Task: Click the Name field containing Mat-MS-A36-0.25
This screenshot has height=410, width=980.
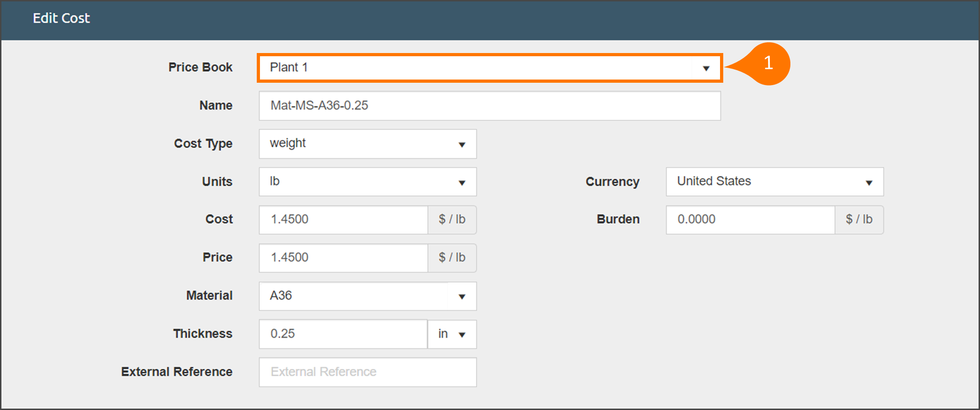Action: point(489,106)
